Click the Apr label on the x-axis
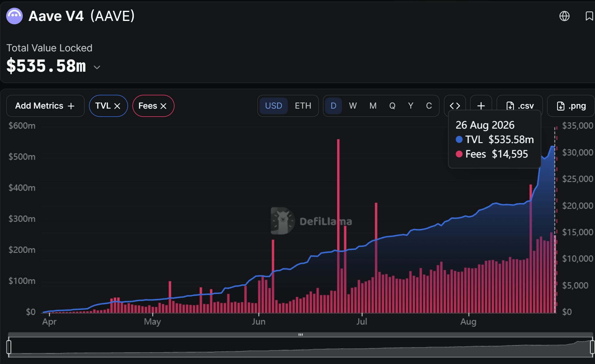The height and width of the screenshot is (364, 595). coord(49,322)
